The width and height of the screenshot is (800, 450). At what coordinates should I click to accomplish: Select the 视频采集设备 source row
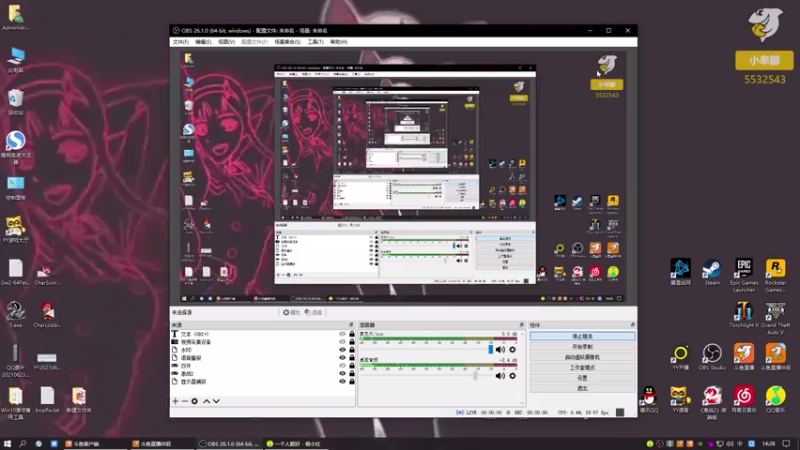point(263,342)
